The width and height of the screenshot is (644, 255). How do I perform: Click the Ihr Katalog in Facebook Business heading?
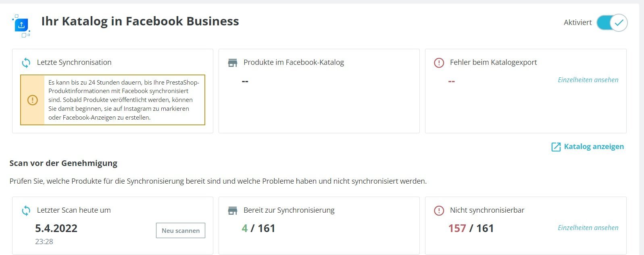pos(140,21)
